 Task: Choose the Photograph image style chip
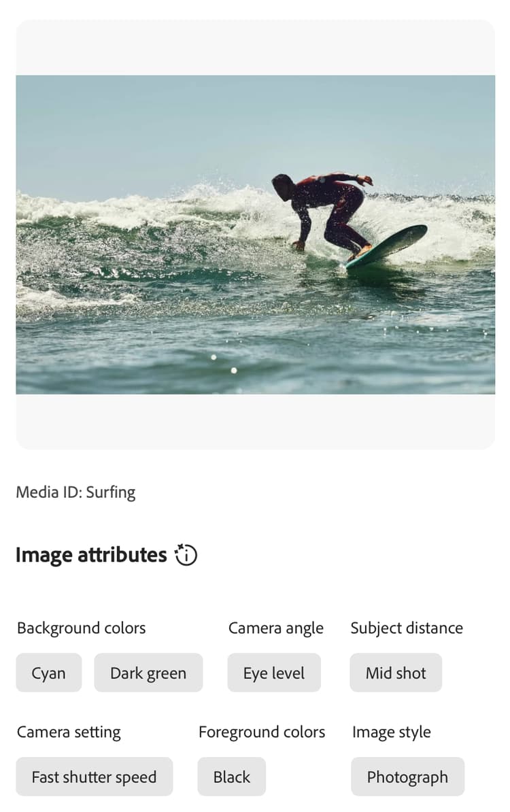tap(407, 777)
